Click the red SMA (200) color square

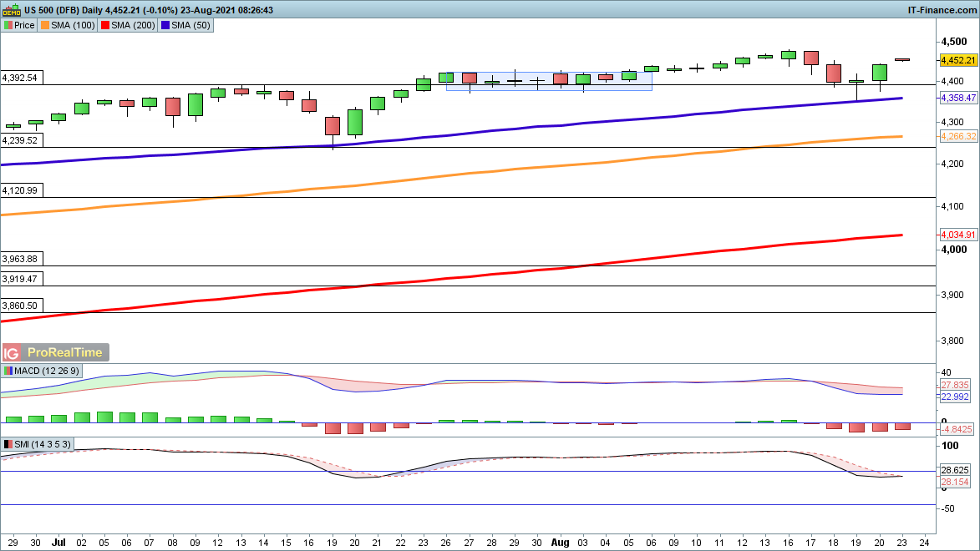(105, 26)
